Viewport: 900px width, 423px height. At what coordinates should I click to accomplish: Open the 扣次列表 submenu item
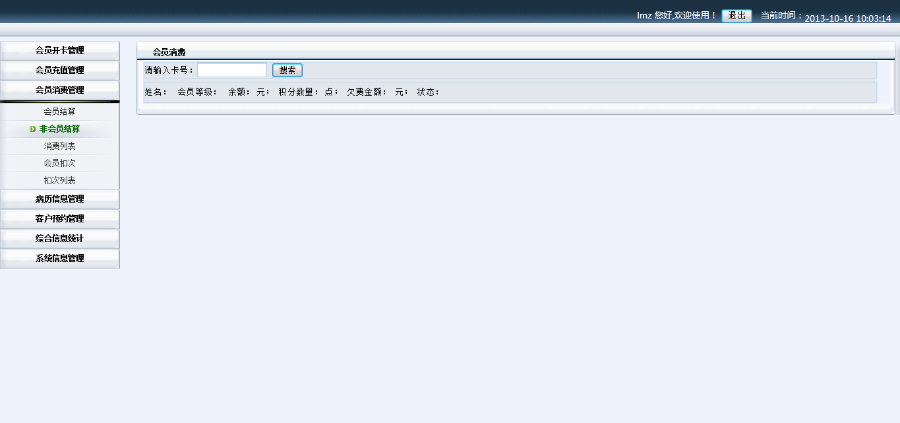60,181
